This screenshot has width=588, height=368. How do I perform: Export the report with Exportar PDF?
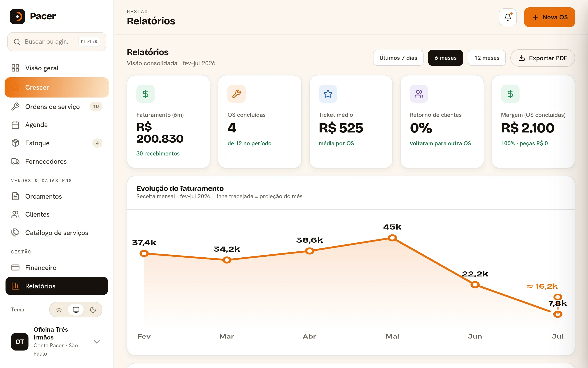[x=543, y=58]
